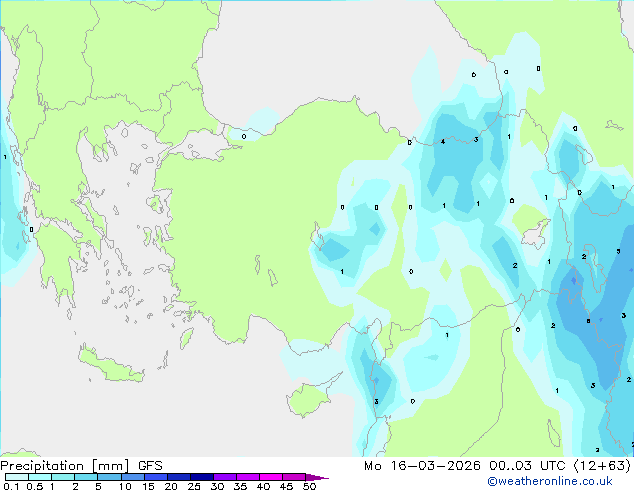Click the legend label '45'

(286, 486)
